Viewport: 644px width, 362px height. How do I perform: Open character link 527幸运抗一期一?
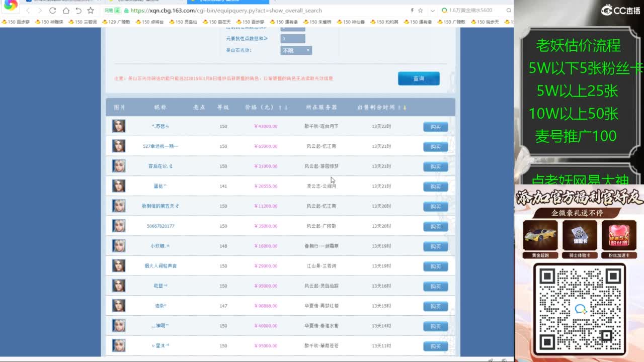160,146
